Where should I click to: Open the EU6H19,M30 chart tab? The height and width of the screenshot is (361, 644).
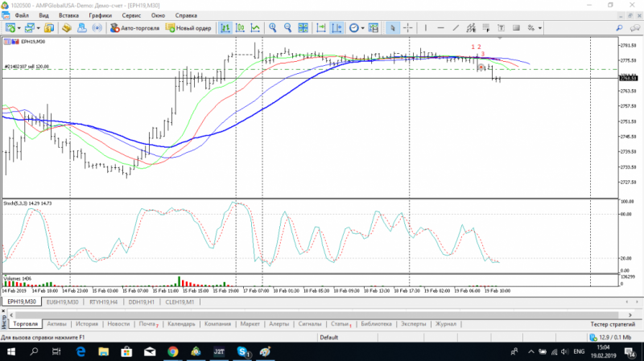[64, 302]
